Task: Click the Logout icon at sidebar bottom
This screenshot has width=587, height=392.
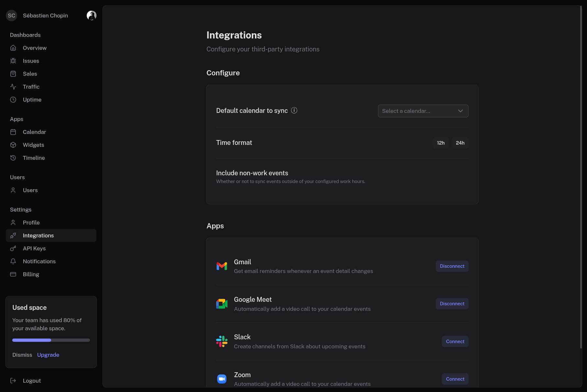Action: [x=13, y=381]
